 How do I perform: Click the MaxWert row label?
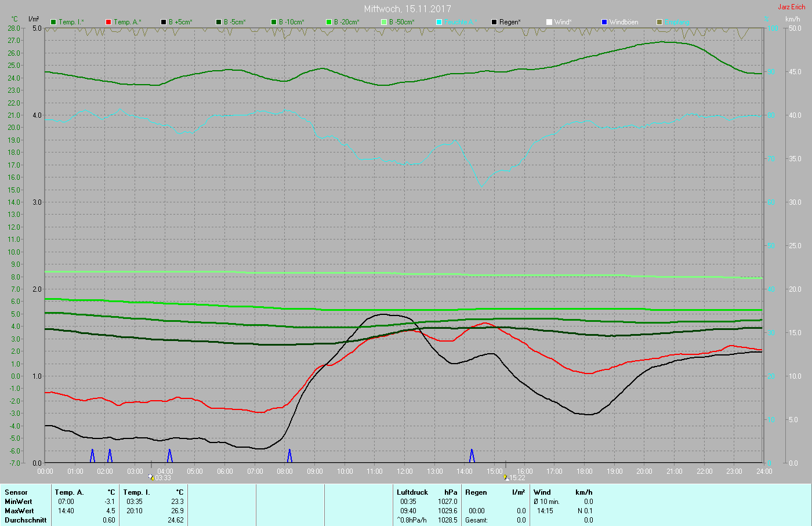click(x=19, y=511)
